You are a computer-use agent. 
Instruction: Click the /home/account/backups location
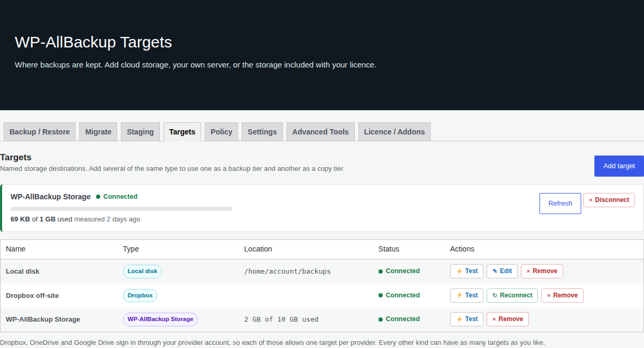(287, 272)
